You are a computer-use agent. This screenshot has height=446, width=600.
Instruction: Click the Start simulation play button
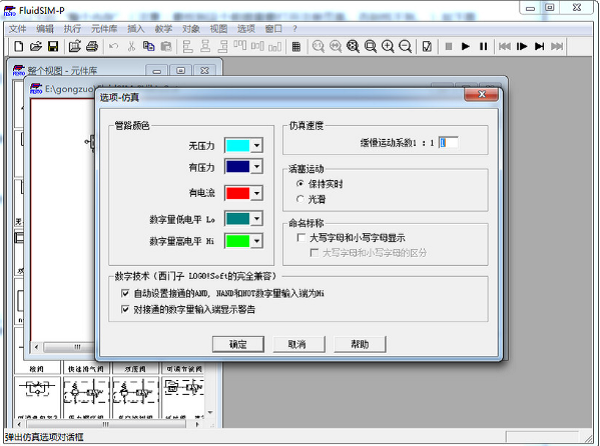pos(466,47)
